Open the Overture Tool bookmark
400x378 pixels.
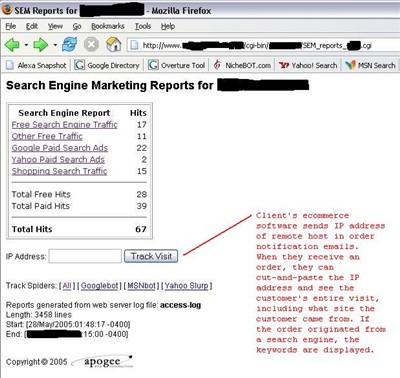coord(177,65)
